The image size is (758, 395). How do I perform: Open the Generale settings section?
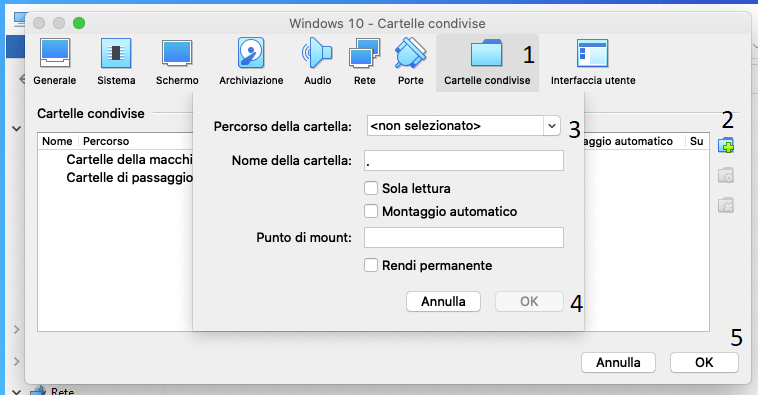coord(55,62)
